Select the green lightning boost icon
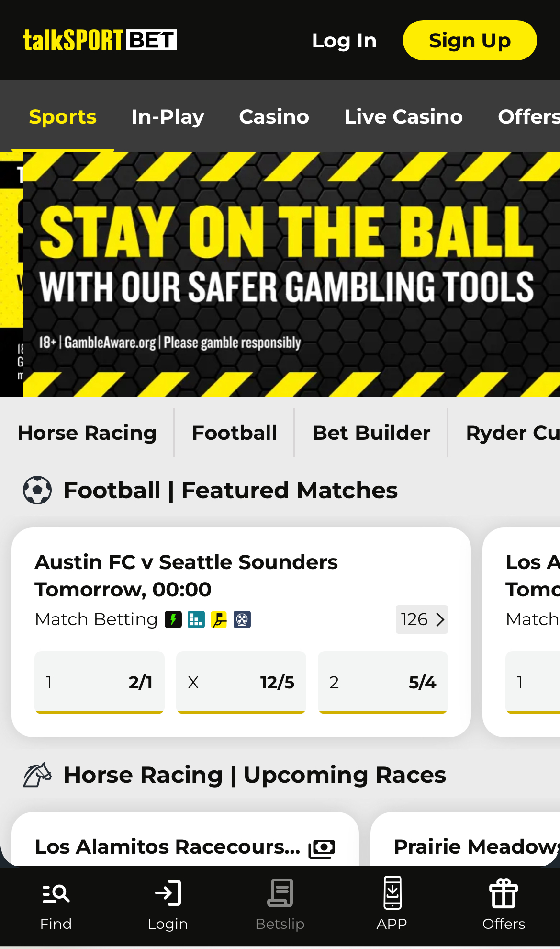Viewport: 560px width, 949px height. (173, 619)
